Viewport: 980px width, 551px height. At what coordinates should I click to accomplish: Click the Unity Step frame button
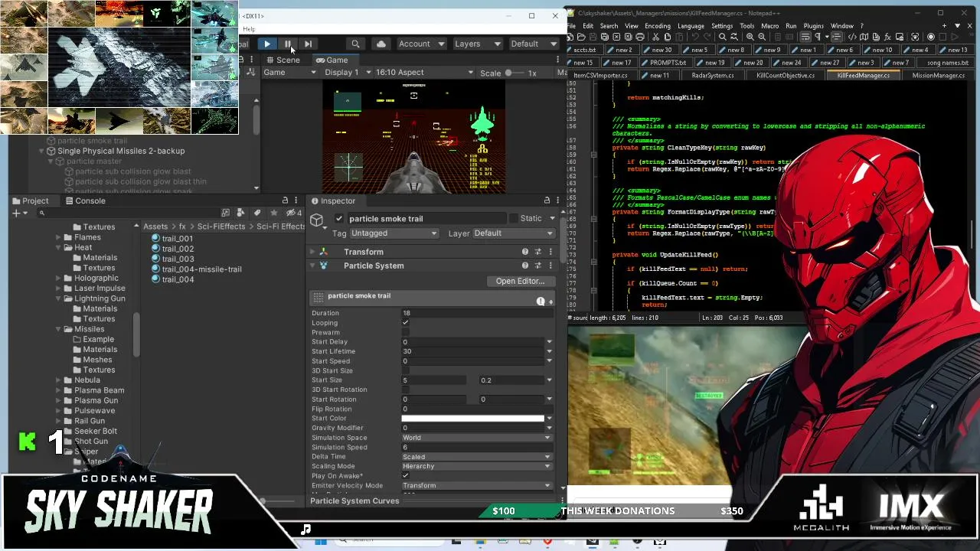click(308, 44)
